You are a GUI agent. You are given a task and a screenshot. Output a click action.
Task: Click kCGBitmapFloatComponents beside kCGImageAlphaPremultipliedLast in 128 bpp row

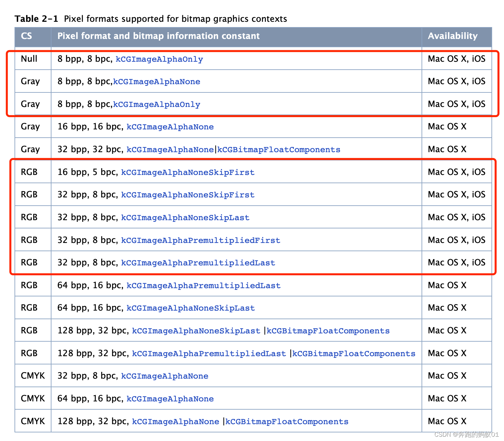[354, 354]
